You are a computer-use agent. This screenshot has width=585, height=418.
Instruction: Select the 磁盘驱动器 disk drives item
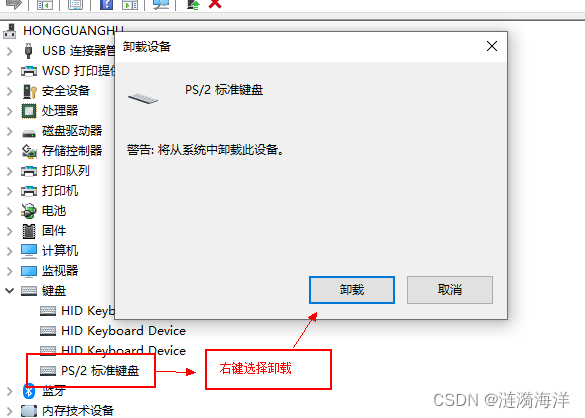click(72, 131)
